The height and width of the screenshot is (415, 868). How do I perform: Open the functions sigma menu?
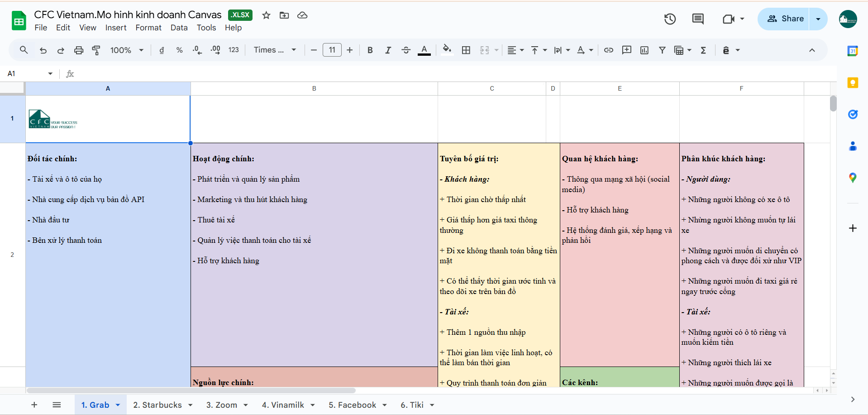click(x=703, y=50)
